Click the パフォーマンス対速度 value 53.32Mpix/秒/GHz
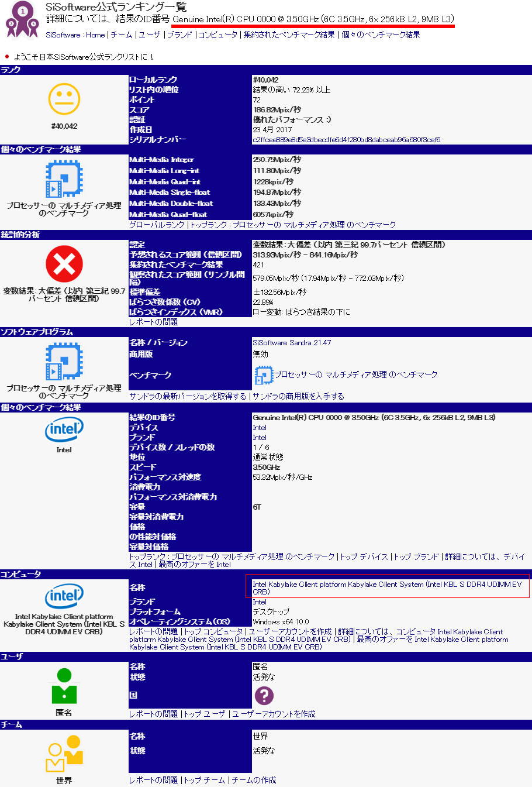 (x=282, y=477)
